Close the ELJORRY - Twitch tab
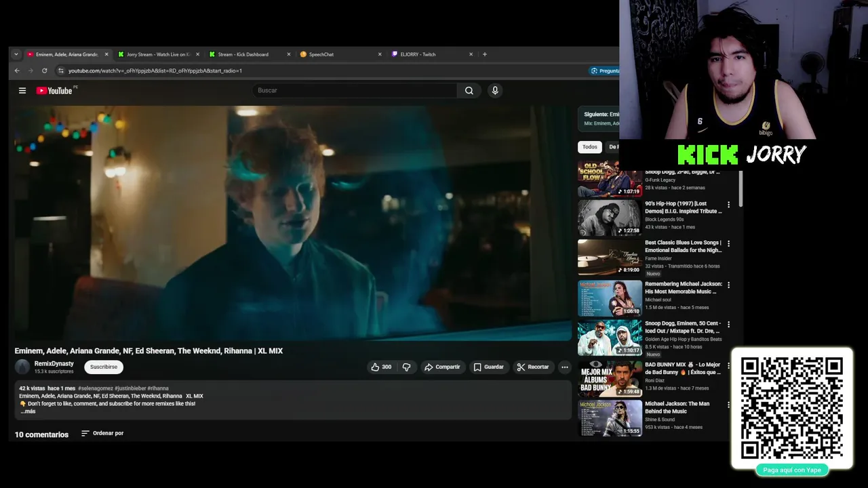 (x=471, y=54)
